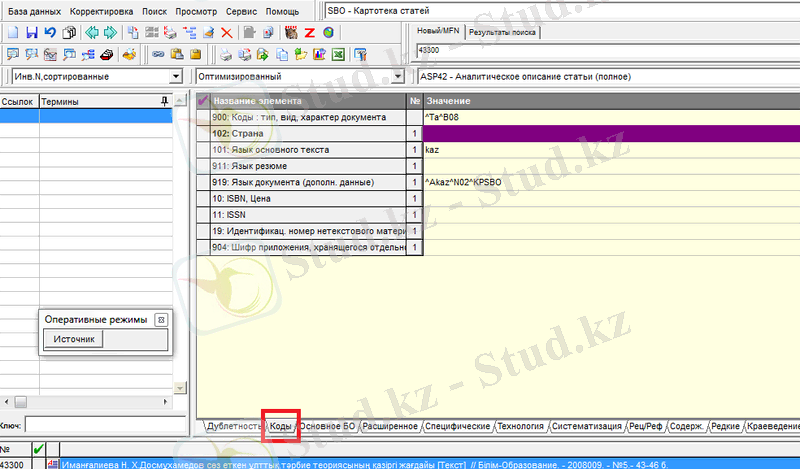The image size is (800, 469).
Task: Click the tiger picture toolbar icon
Action: click(291, 33)
